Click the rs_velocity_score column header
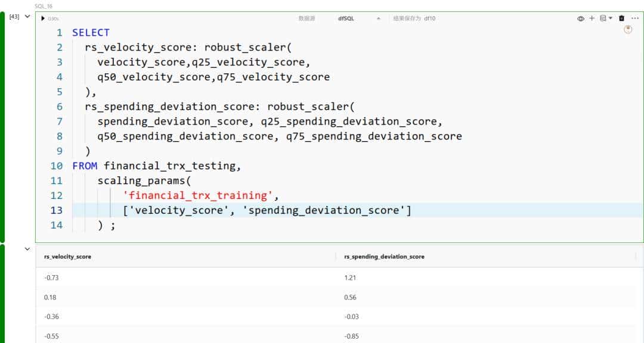This screenshot has height=343, width=644. [x=67, y=257]
